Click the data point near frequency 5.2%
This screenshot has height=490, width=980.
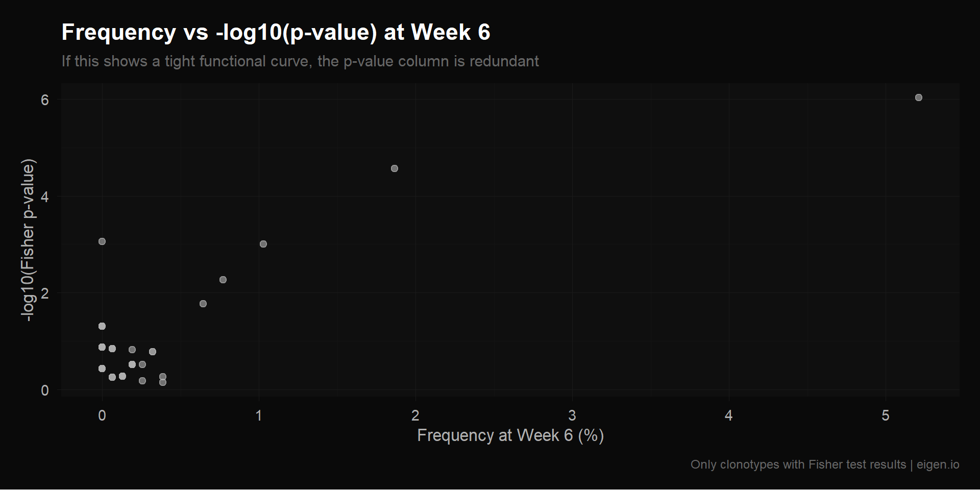(919, 97)
